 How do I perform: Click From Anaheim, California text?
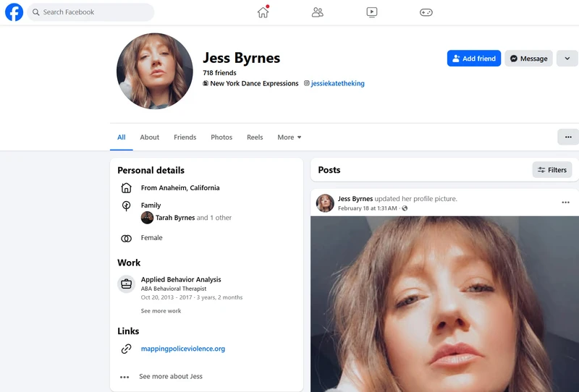(180, 188)
